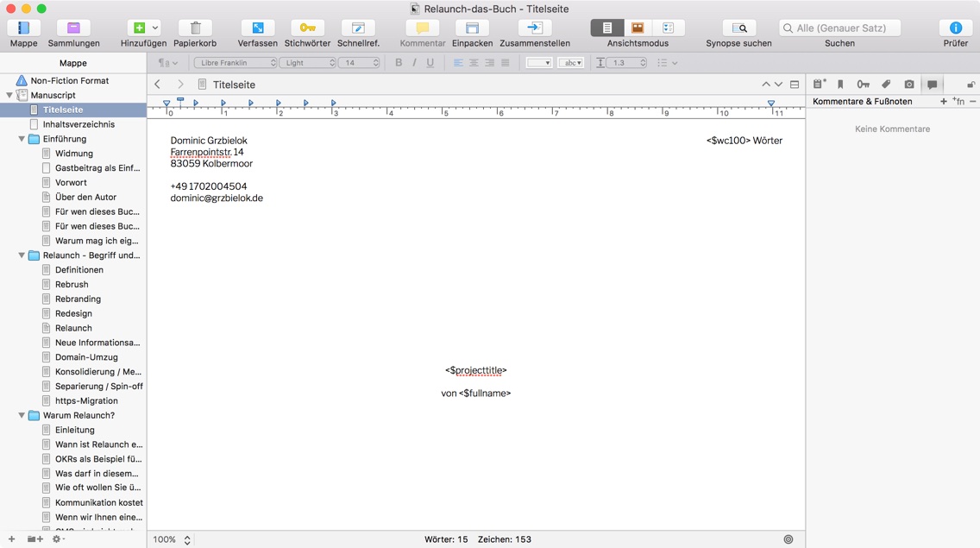Collapse the Relaunch - Begriff folder
The height and width of the screenshot is (548, 980).
click(22, 255)
